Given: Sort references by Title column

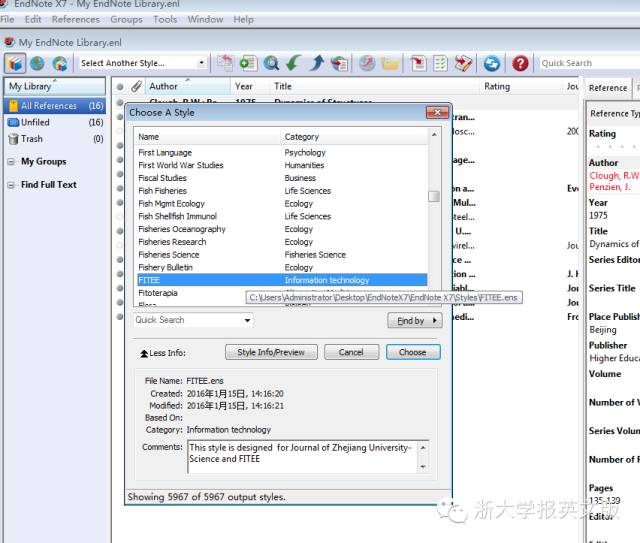Looking at the screenshot, I should [373, 86].
